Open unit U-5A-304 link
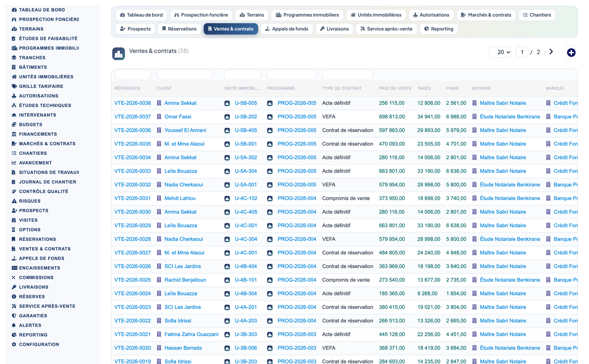Screen dimensions: 589x364 pyautogui.click(x=246, y=171)
